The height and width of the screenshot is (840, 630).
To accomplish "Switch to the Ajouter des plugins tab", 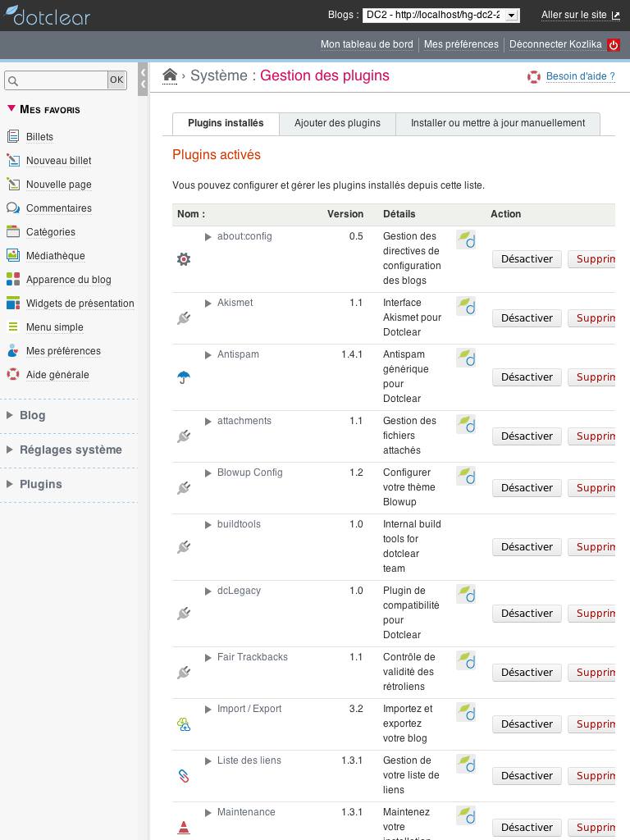I will 337,123.
